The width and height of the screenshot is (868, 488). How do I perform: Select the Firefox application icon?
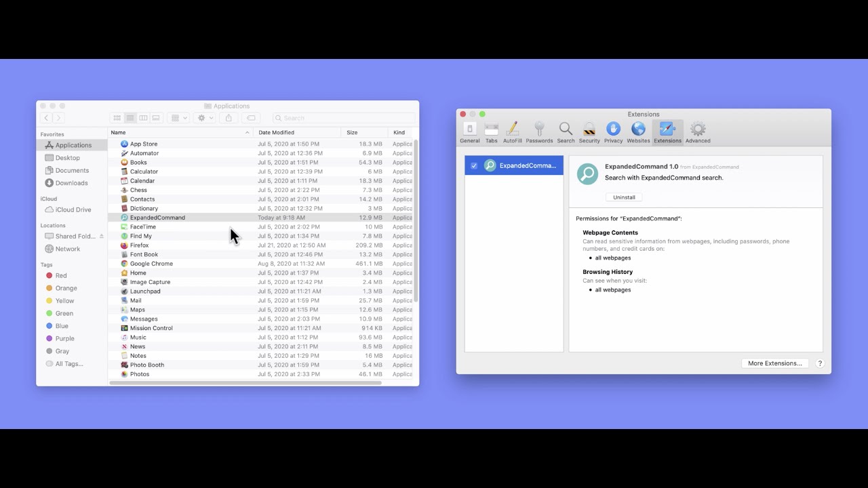tap(124, 245)
